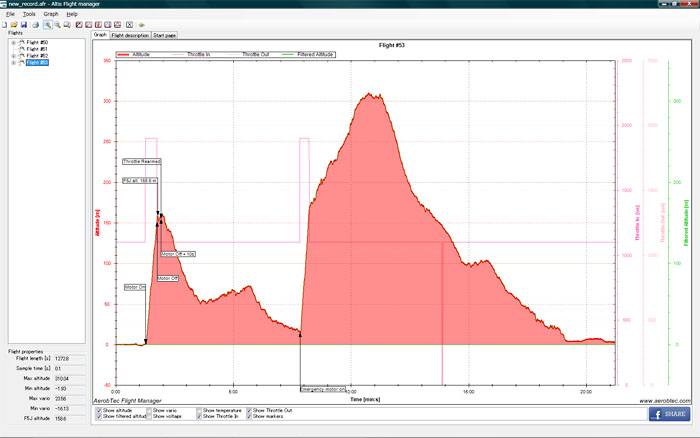Expand the Flight #52 tree node
Viewport: 700px width, 438px height.
pos(13,56)
